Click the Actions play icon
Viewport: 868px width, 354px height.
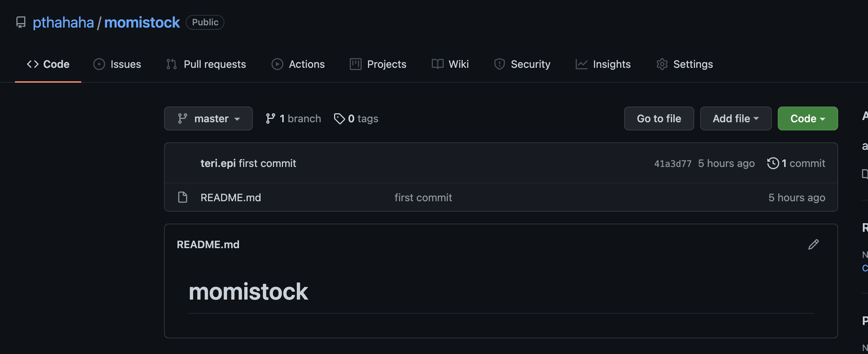click(x=277, y=64)
